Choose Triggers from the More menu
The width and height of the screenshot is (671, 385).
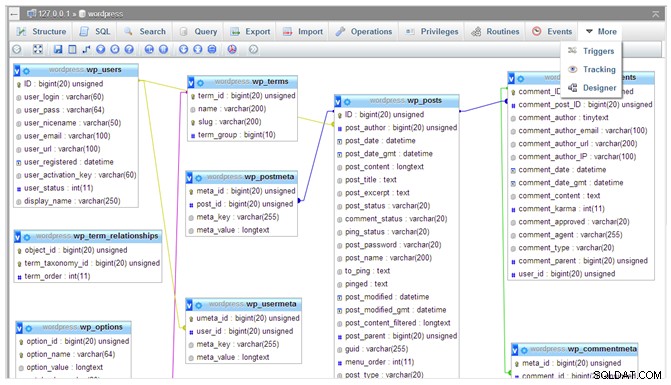[592, 51]
